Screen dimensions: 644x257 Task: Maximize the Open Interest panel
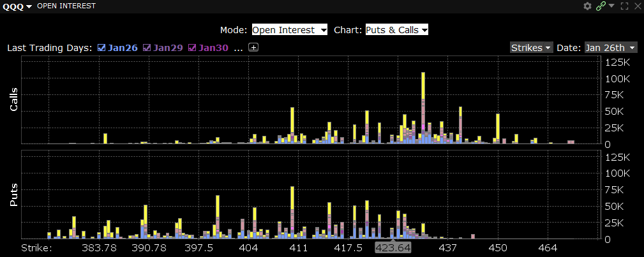coord(624,6)
